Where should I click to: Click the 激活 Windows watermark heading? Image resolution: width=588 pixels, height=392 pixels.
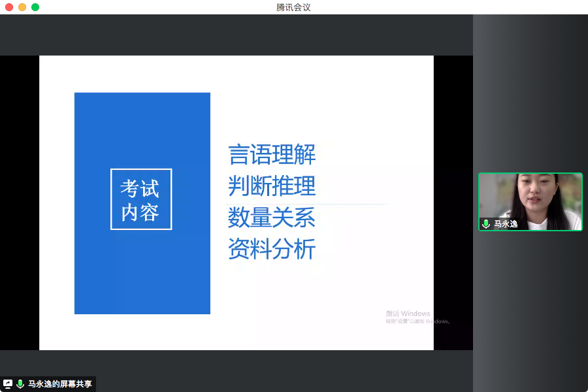408,313
